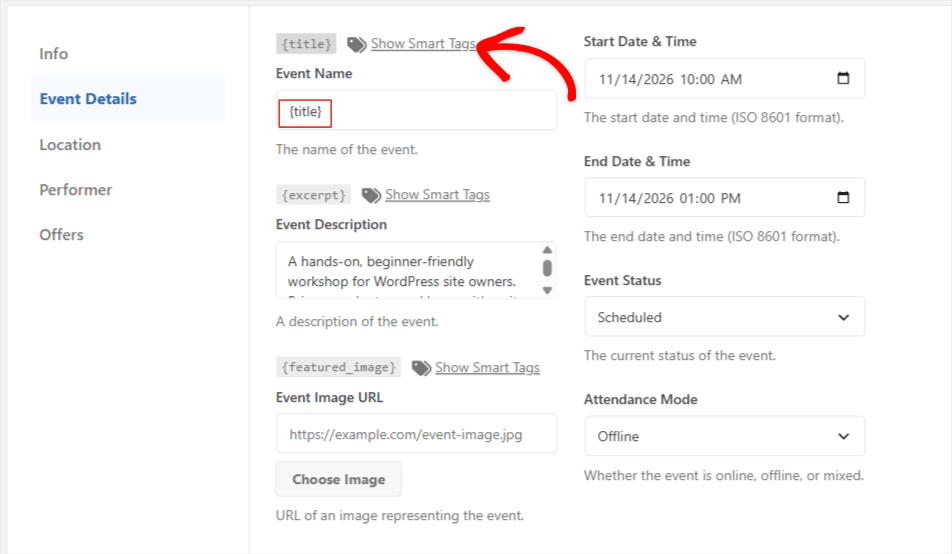
Task: Insert the {excerpt} smart tag chip
Action: pos(313,195)
